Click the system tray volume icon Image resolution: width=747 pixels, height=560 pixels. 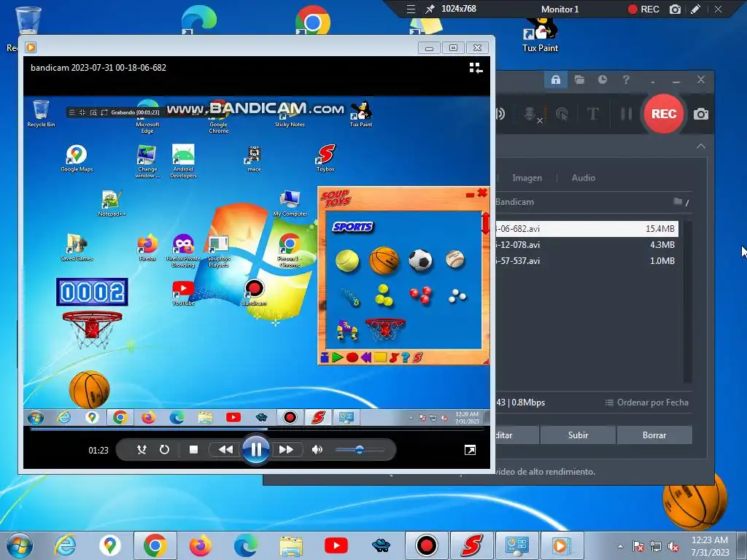[x=673, y=546]
